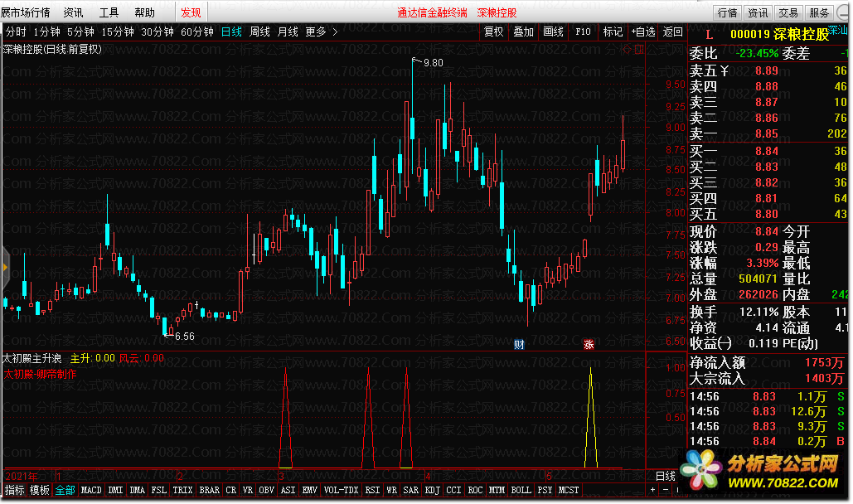Select the 月线 monthly timeframe
The image size is (853, 504).
(x=288, y=32)
